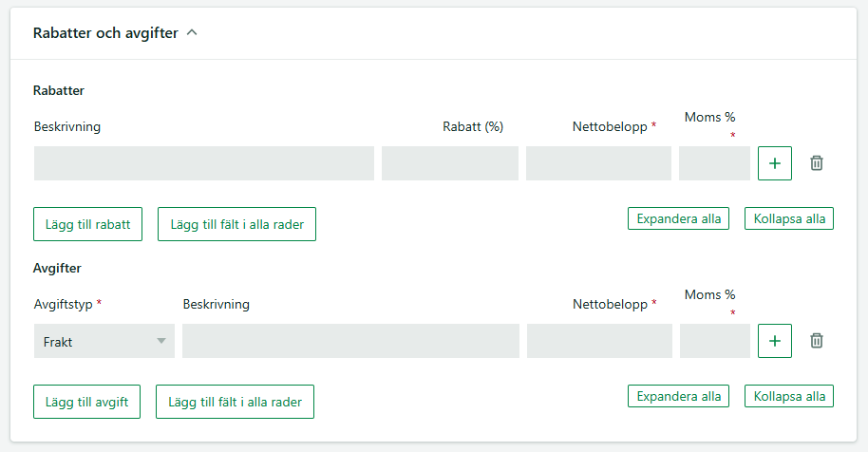
Task: Focus the Rabatt (%) input field
Action: point(450,163)
